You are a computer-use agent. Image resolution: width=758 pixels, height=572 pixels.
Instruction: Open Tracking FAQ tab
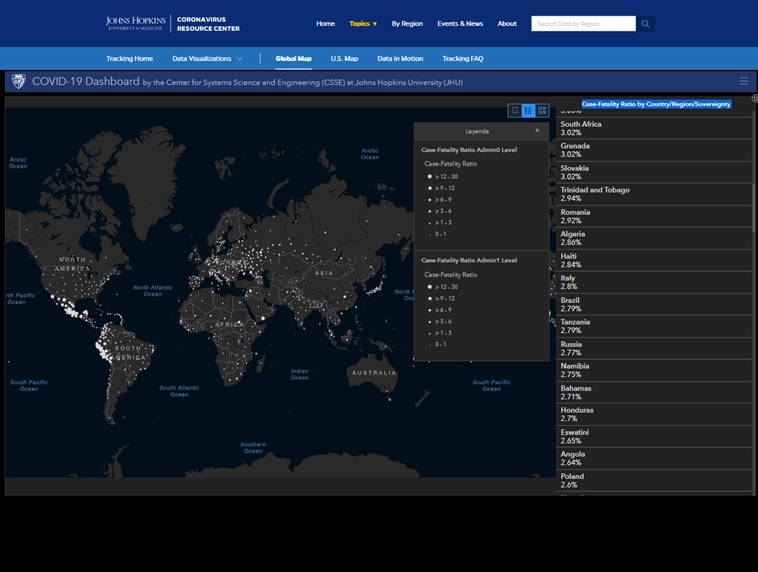[x=463, y=59]
